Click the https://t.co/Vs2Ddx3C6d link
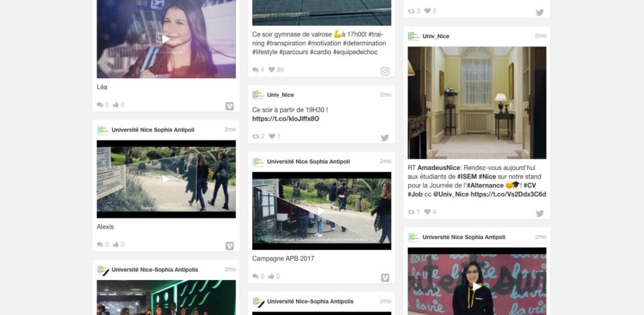 tap(508, 194)
